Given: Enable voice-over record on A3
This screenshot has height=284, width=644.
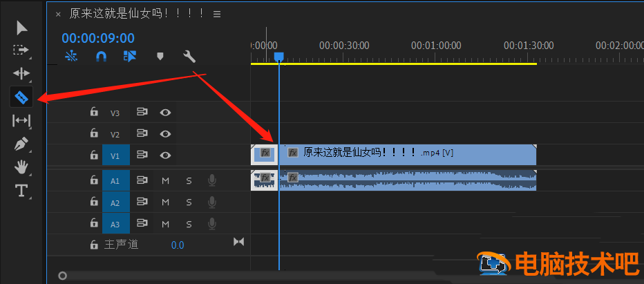Looking at the screenshot, I should tap(212, 224).
